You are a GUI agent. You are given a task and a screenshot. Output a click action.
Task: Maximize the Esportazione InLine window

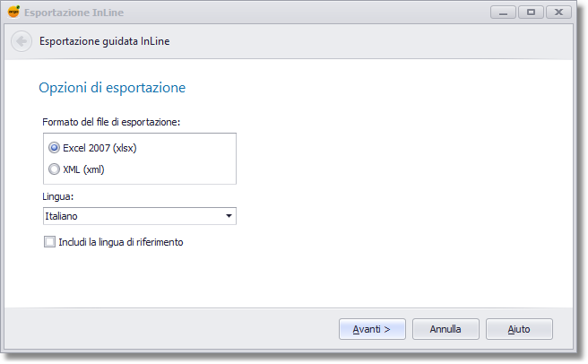(x=530, y=13)
